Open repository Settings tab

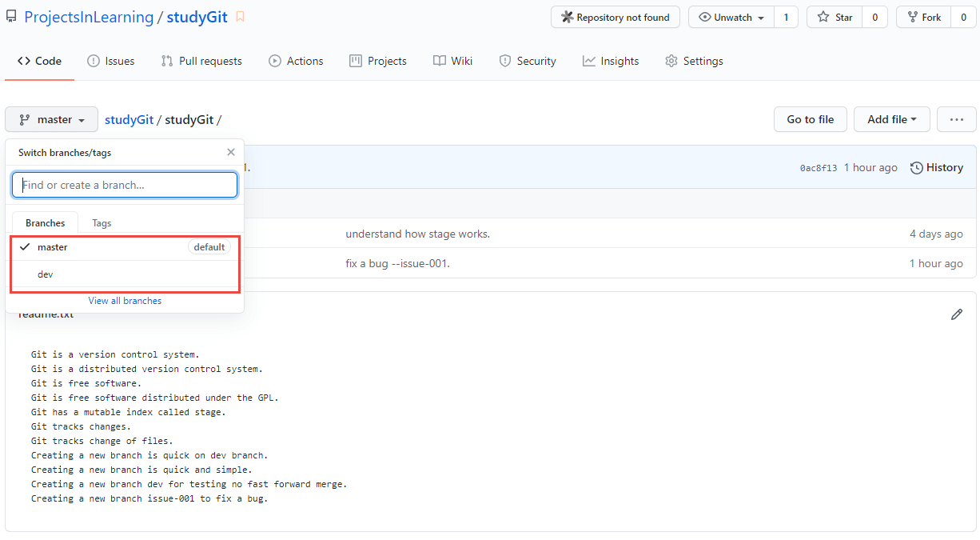694,61
